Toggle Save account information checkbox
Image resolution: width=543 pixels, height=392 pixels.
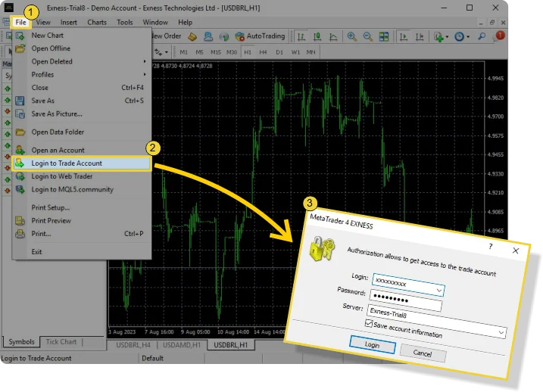(369, 323)
